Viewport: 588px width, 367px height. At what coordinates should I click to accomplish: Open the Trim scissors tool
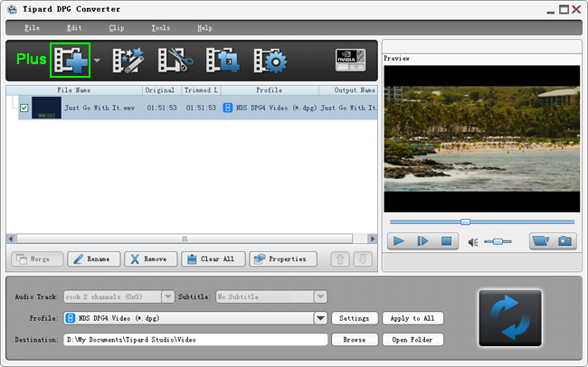click(175, 60)
